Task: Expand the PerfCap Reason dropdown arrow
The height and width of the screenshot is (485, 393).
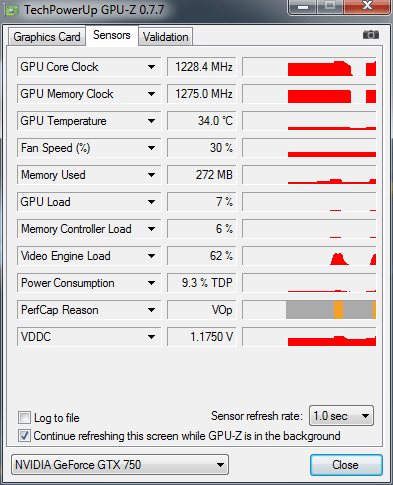Action: 151,310
